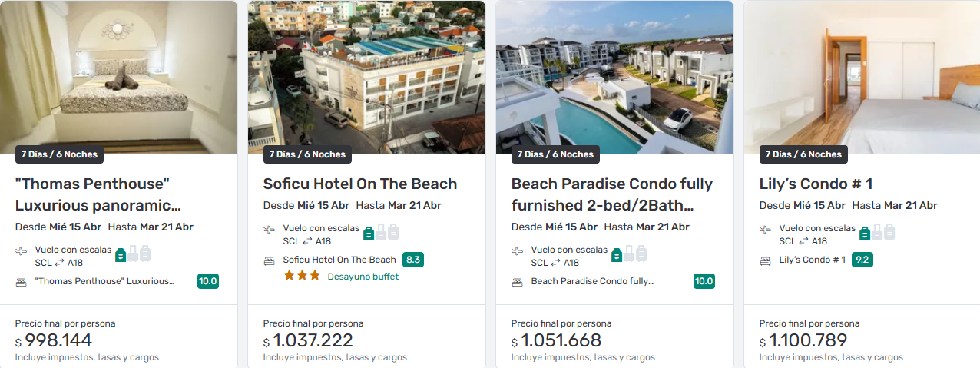
Task: Click the bed icon on Thomas Penthouse card
Action: pos(21,282)
